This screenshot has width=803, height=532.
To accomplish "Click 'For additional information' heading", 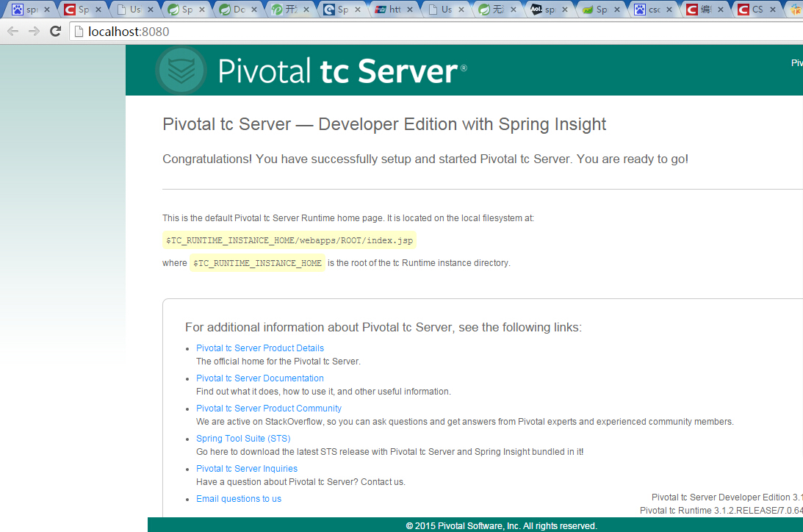I will pos(384,327).
